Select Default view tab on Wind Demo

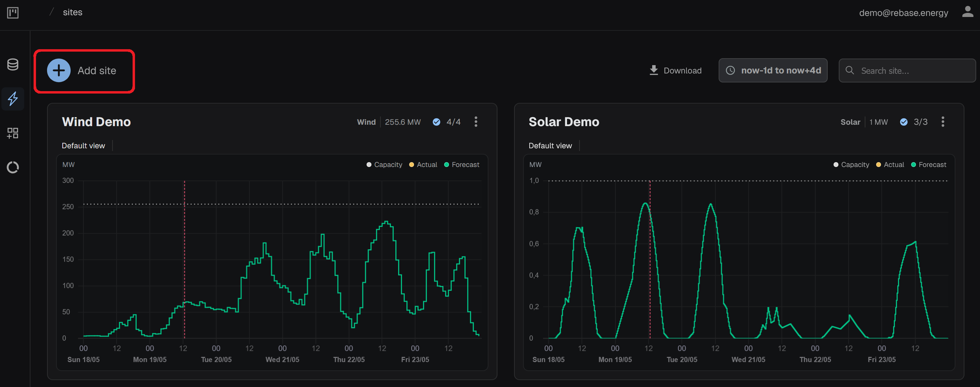[x=83, y=146]
